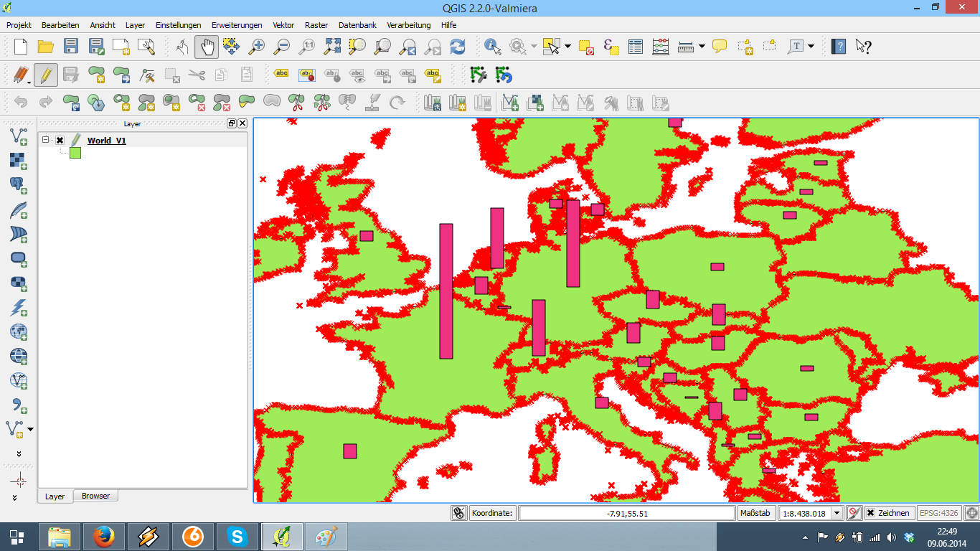
Task: Open the Maßstab scale dropdown
Action: point(837,513)
